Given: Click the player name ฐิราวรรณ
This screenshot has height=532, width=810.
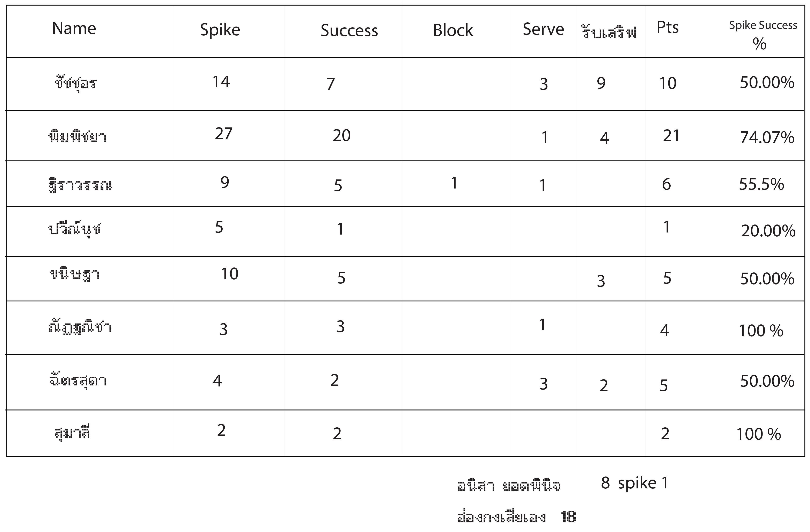Looking at the screenshot, I should (x=80, y=185).
